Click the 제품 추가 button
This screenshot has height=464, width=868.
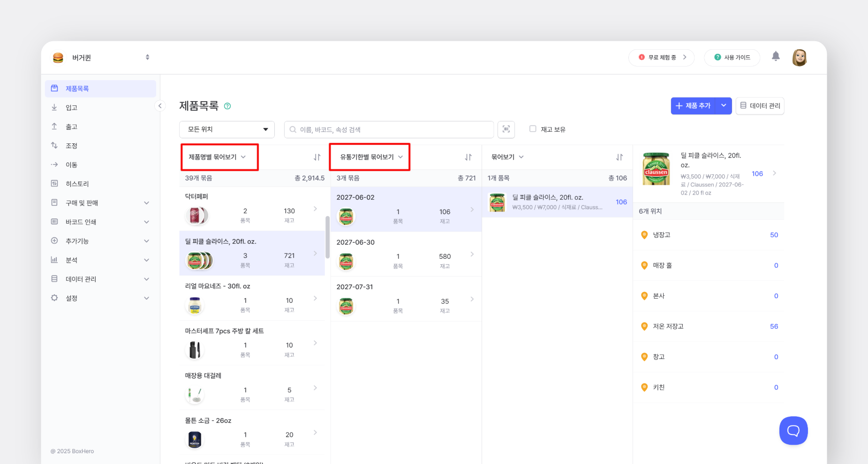(x=694, y=106)
